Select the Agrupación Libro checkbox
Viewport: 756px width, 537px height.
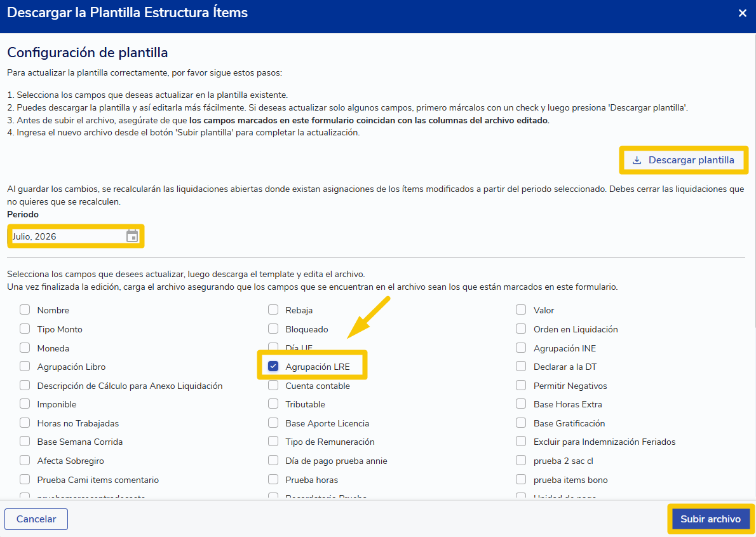pos(25,366)
